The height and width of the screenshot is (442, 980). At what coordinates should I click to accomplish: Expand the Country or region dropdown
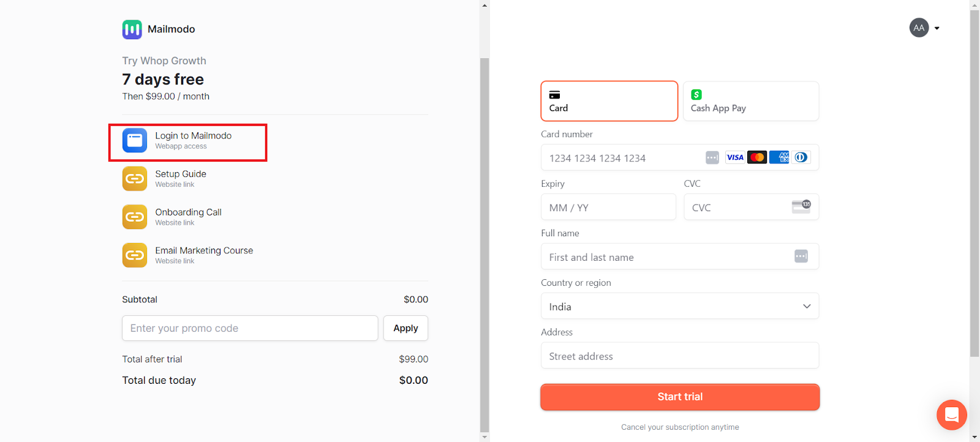click(x=680, y=306)
